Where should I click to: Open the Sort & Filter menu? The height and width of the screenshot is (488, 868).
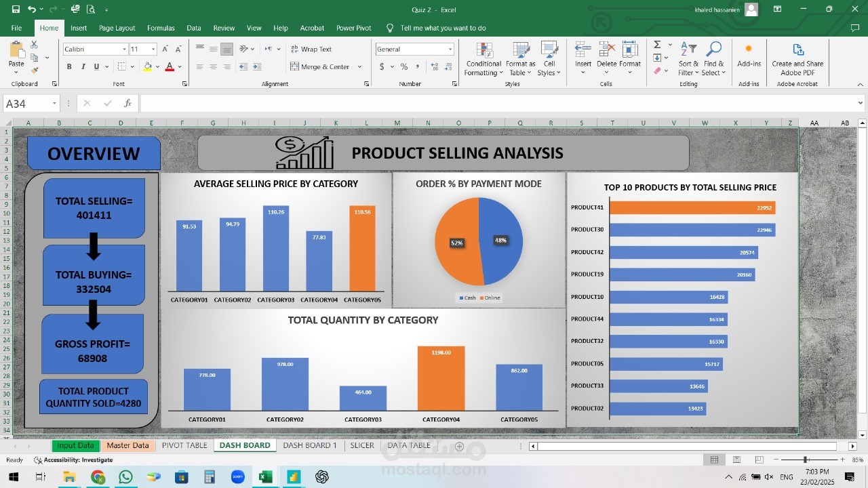click(x=688, y=59)
